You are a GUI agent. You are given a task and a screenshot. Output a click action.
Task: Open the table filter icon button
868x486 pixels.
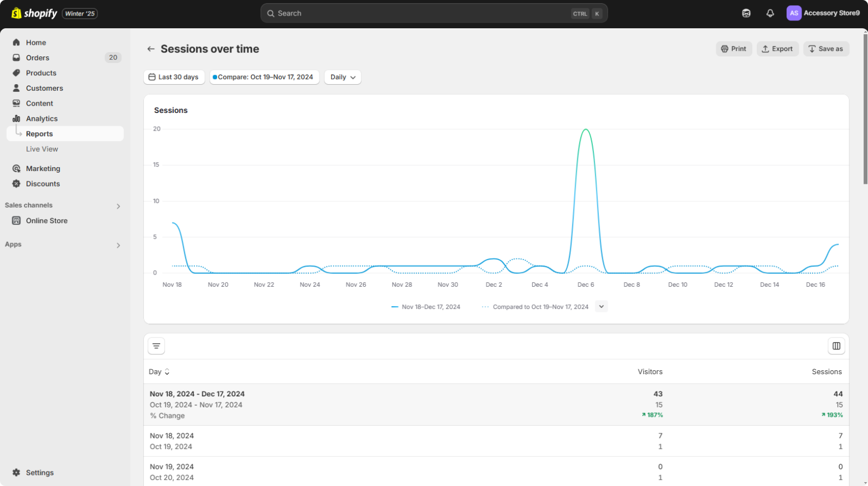click(157, 346)
